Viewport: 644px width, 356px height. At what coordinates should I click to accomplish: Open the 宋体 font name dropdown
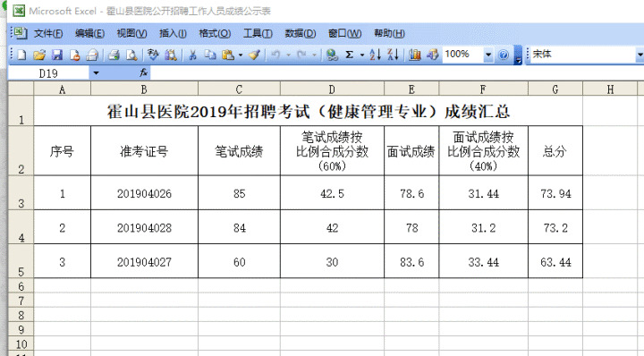[640, 55]
